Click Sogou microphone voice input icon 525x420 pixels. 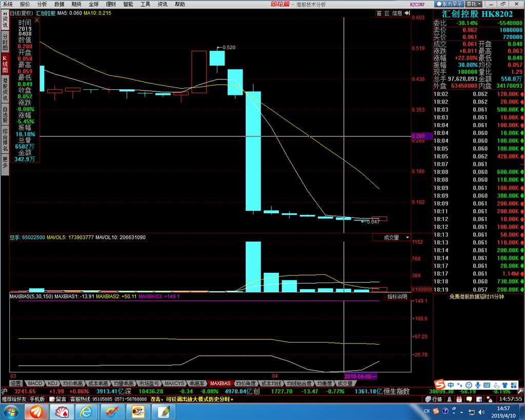coord(478,385)
